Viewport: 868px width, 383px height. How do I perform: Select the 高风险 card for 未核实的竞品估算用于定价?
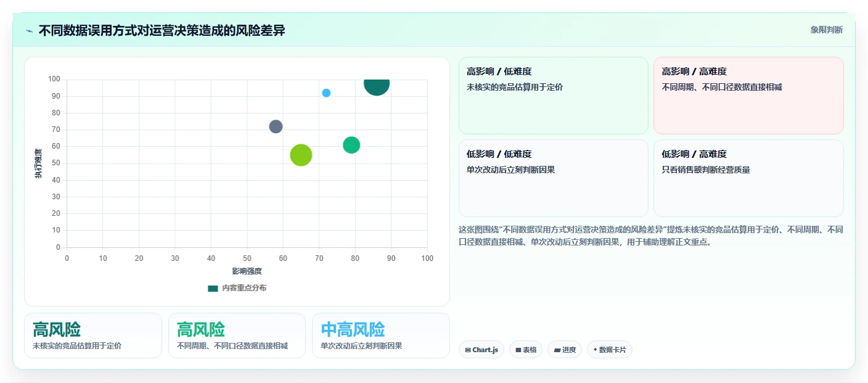click(93, 336)
